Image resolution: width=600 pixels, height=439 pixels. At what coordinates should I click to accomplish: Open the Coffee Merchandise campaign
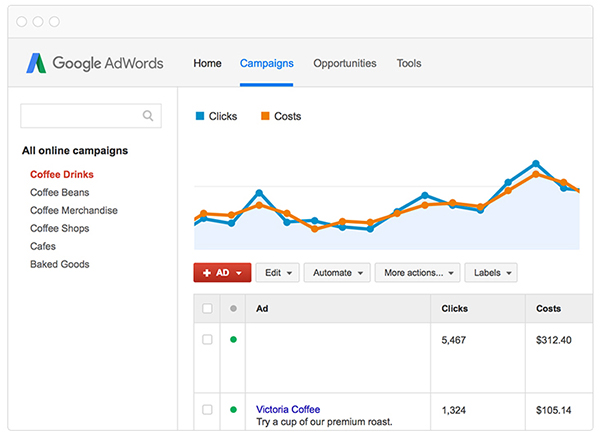(74, 211)
